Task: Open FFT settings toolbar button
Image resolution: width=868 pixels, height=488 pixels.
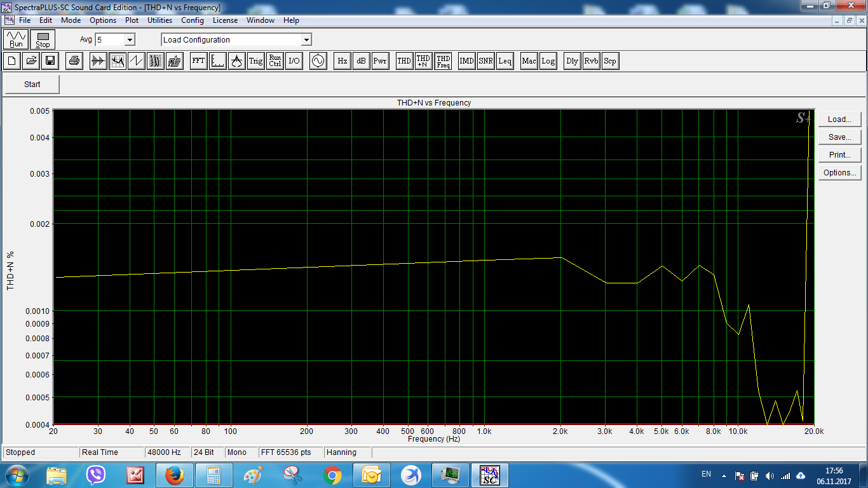Action: pos(199,61)
